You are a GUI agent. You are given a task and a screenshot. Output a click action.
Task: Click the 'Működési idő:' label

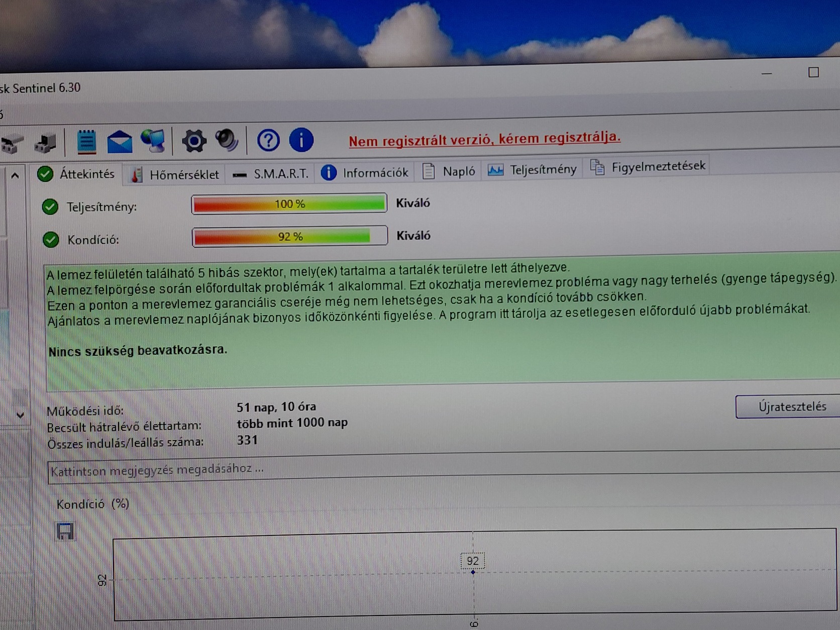85,411
